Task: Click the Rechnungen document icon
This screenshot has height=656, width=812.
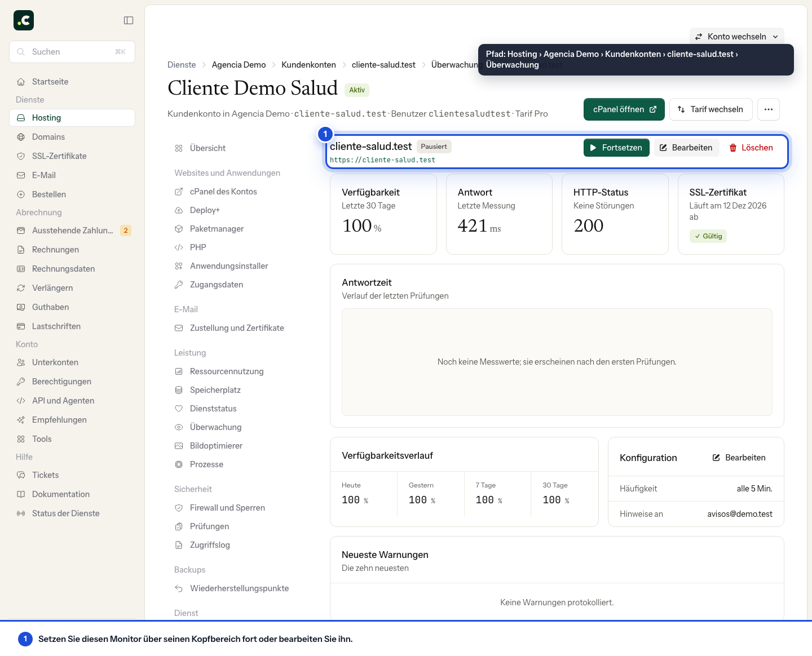Action: pos(21,250)
